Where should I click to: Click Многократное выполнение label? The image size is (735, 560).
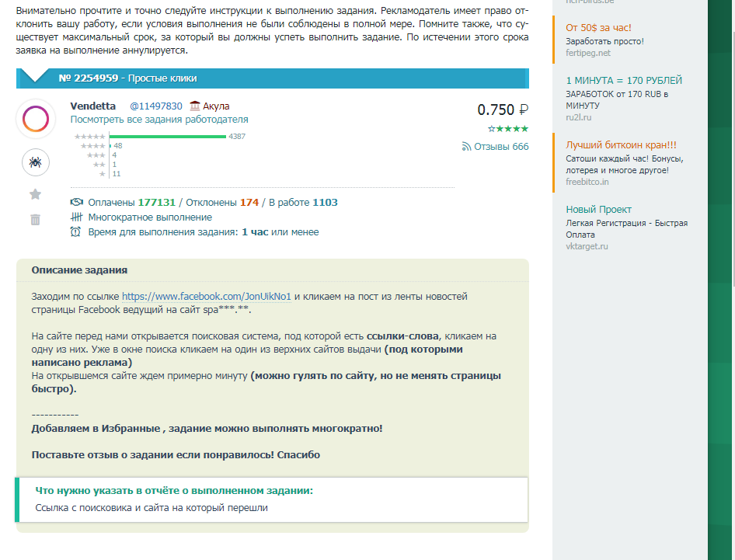[x=150, y=217]
